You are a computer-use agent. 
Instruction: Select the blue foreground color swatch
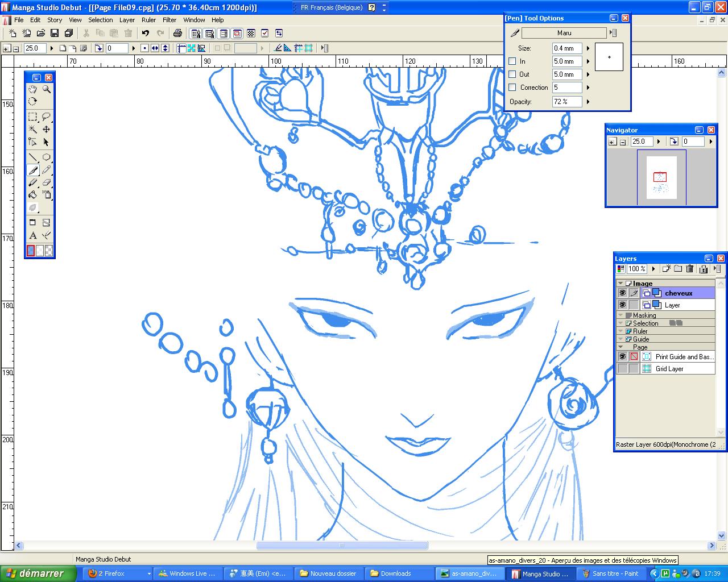point(31,251)
